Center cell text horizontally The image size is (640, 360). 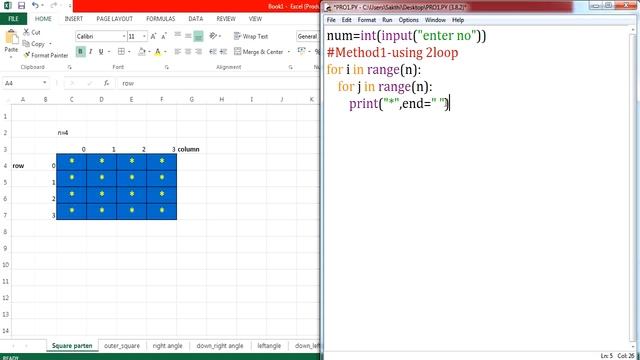click(188, 51)
